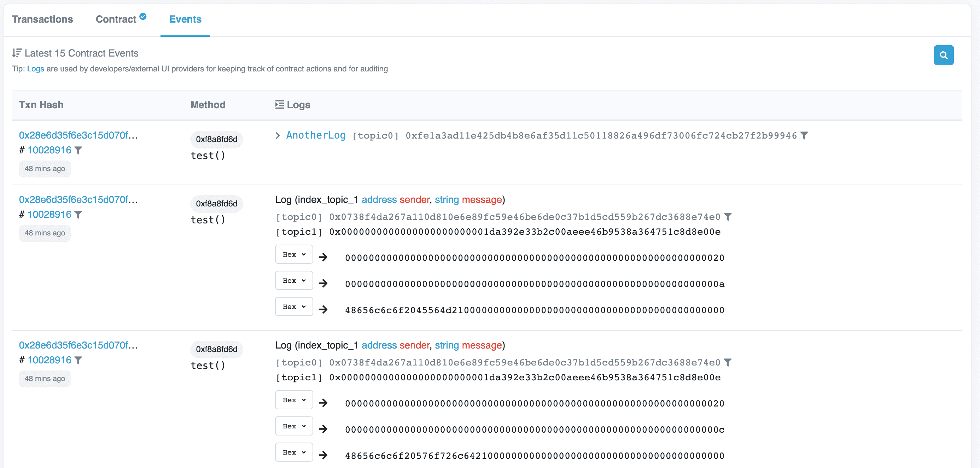
Task: Click the AnotherLog event name
Action: tap(316, 135)
